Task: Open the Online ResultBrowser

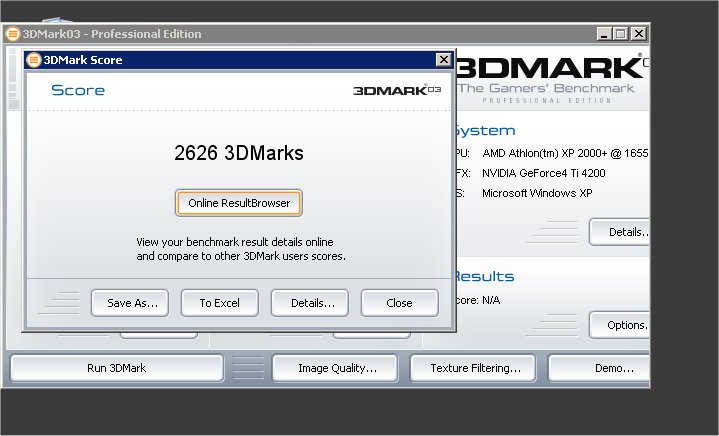Action: coord(238,203)
